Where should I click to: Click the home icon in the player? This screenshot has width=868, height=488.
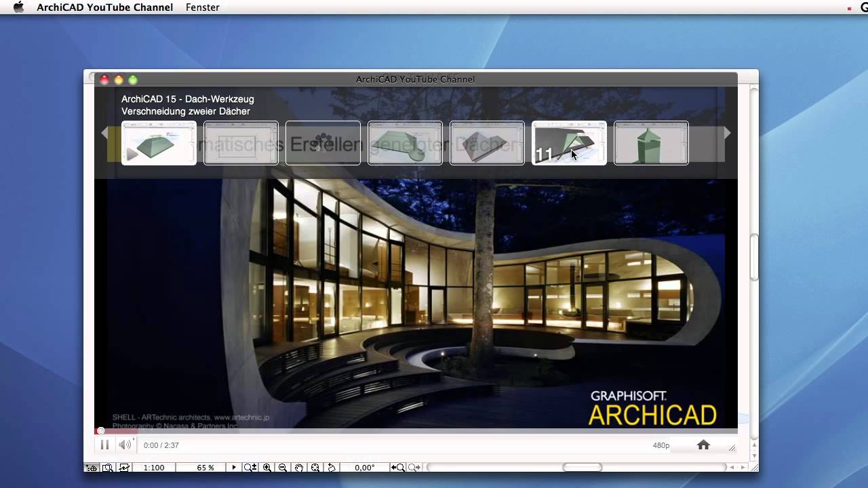pos(703,445)
